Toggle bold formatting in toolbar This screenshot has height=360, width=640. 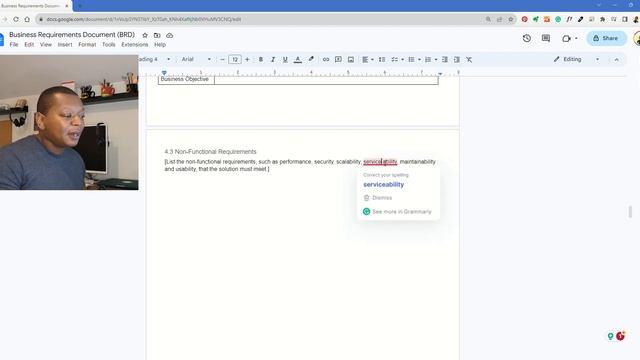click(260, 60)
